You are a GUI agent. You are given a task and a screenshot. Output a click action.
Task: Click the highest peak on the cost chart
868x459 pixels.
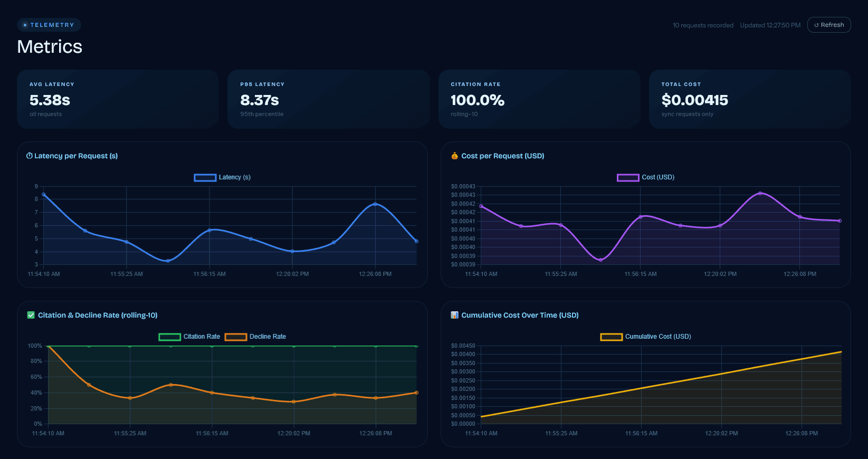coord(760,193)
